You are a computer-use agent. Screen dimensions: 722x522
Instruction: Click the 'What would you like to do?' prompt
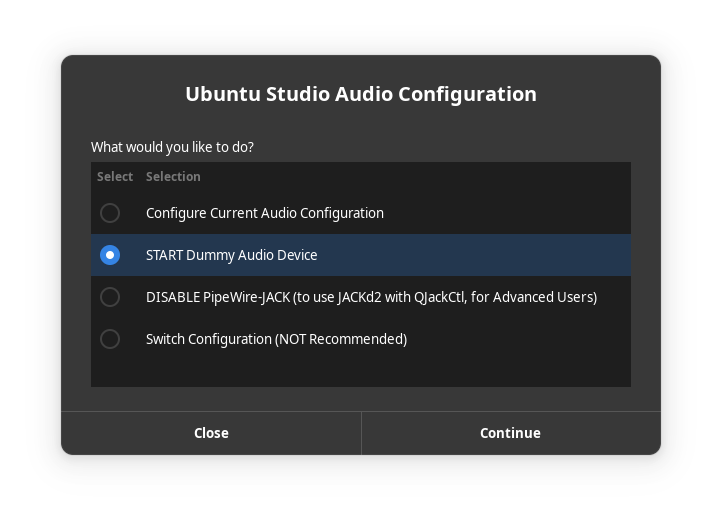pyautogui.click(x=172, y=147)
